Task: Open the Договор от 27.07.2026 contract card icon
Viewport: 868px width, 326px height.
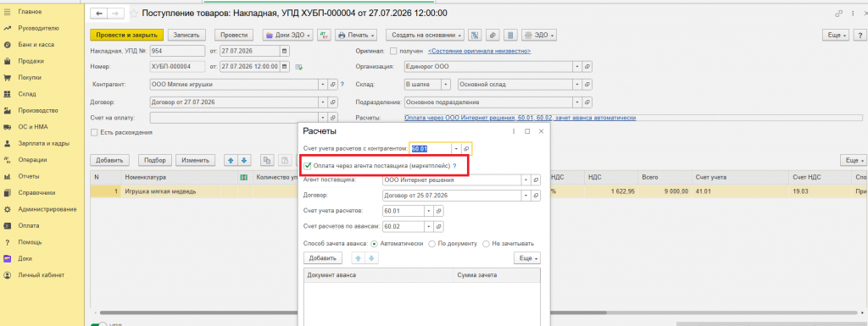Action: click(x=332, y=102)
